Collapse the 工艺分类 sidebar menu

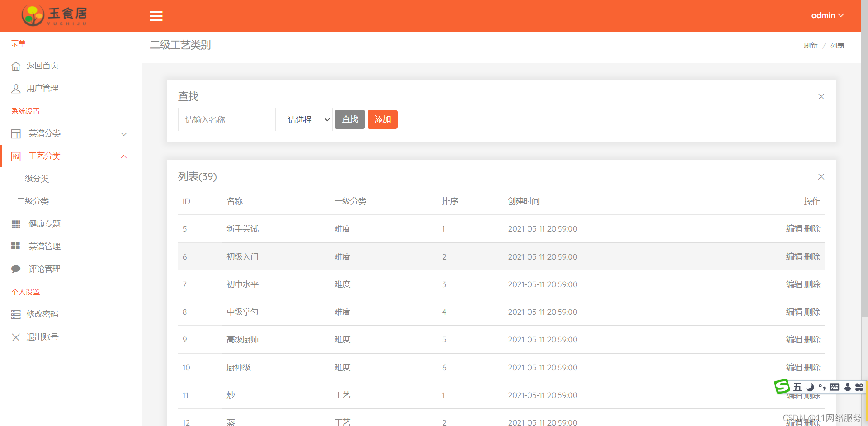pyautogui.click(x=123, y=156)
